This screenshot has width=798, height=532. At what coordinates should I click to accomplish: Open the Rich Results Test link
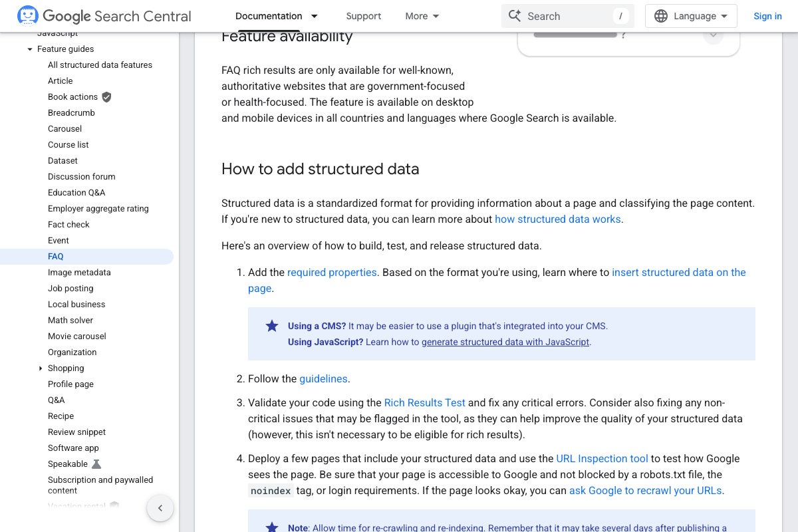tap(424, 403)
